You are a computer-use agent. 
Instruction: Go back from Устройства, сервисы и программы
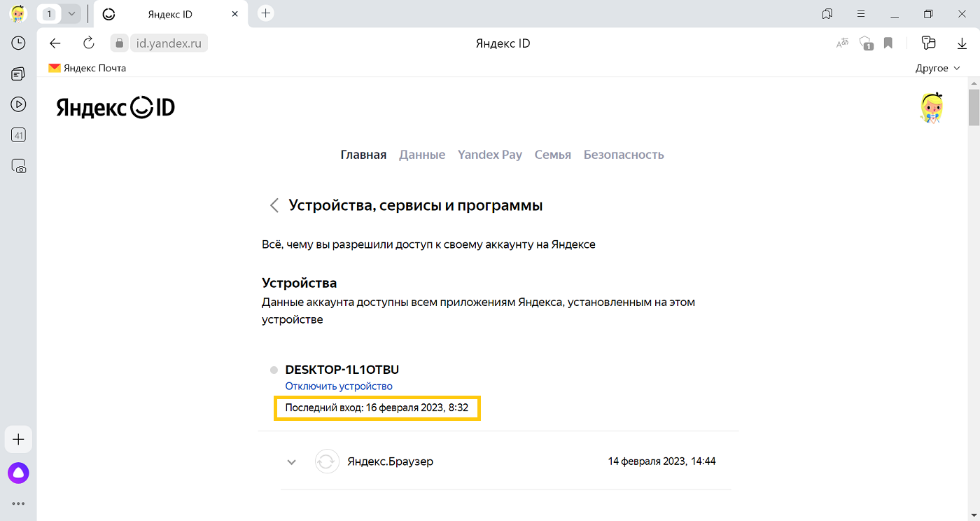point(274,205)
